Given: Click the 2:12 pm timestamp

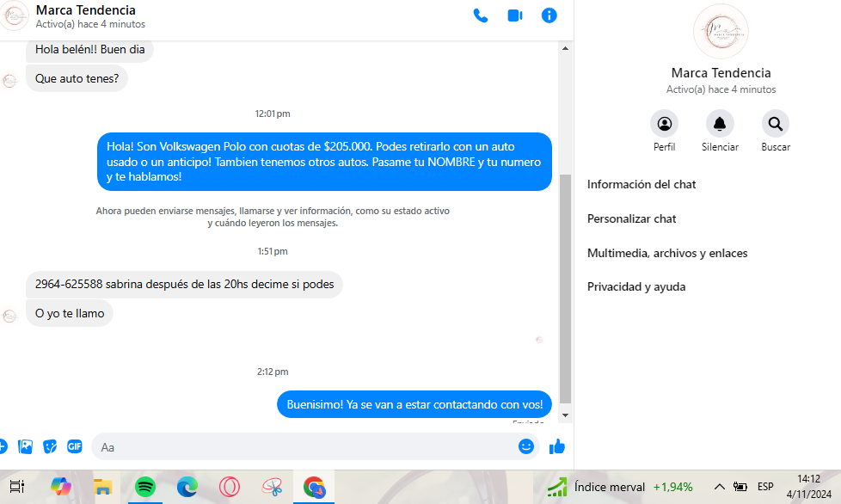Looking at the screenshot, I should [273, 372].
